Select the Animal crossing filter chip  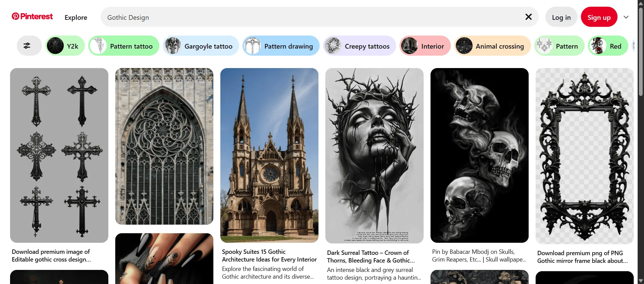[492, 46]
